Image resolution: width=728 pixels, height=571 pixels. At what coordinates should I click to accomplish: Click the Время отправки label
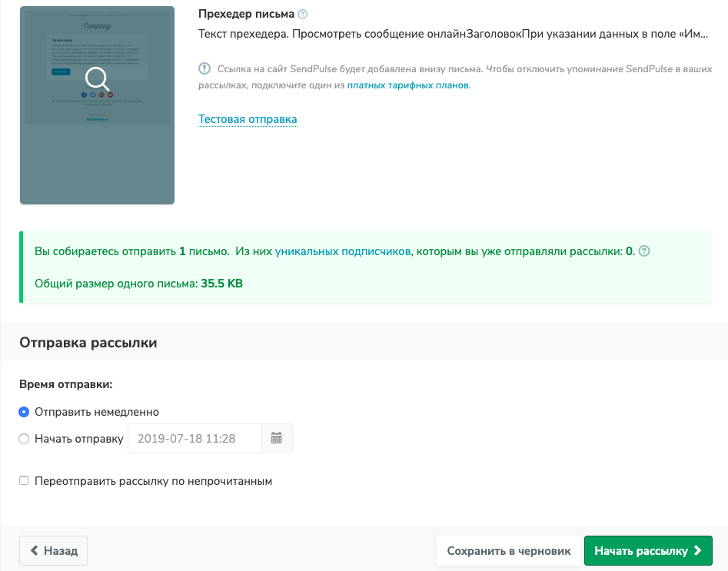(x=66, y=384)
